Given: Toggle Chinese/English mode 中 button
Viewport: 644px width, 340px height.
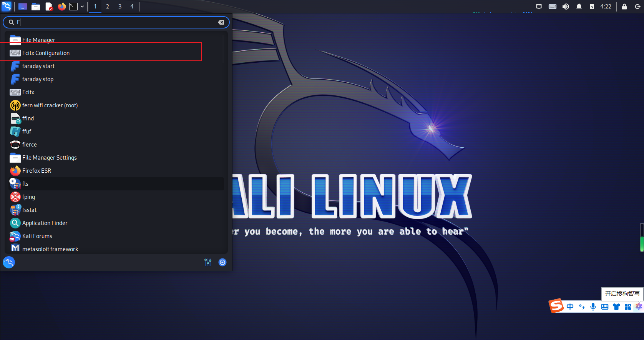Looking at the screenshot, I should tap(570, 307).
